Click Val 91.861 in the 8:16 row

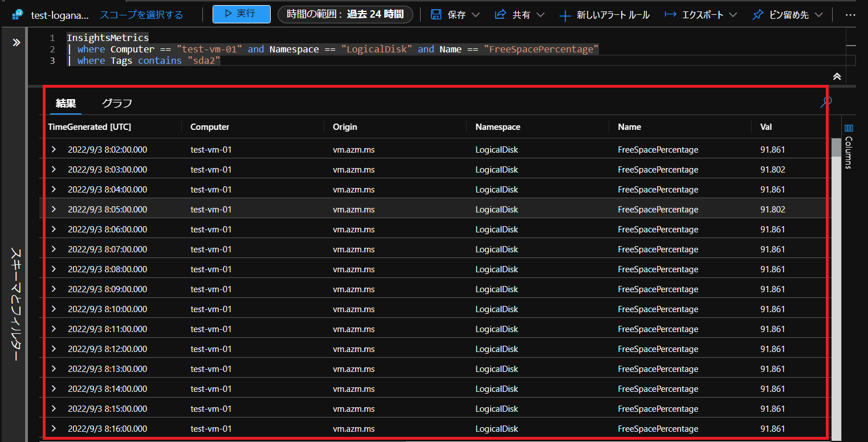(x=772, y=429)
